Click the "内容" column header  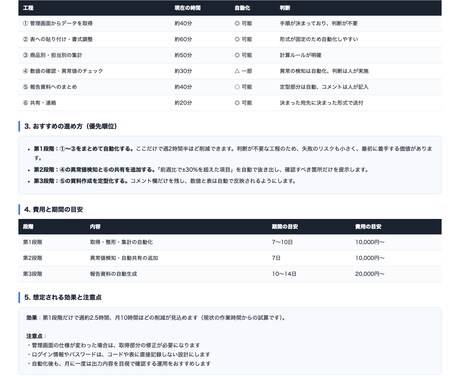click(95, 227)
